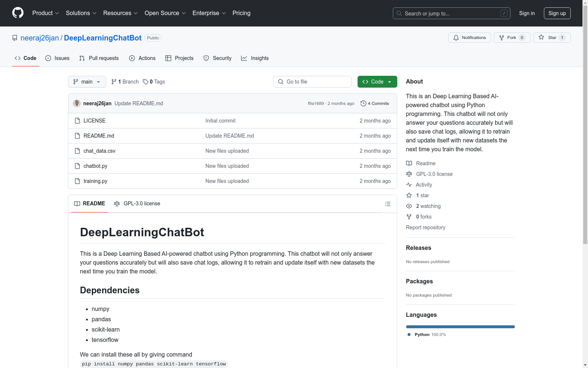
Task: Click the branch icon beside 1 Branch
Action: 114,82
